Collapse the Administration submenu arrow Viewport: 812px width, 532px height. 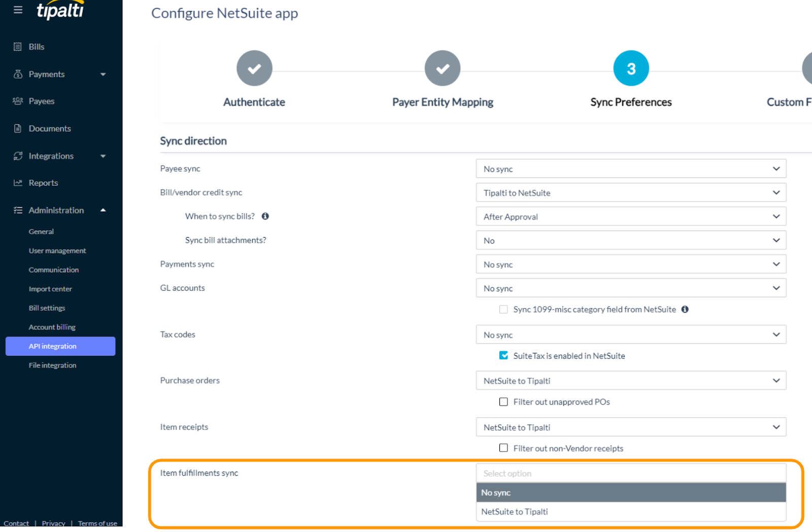tap(103, 210)
